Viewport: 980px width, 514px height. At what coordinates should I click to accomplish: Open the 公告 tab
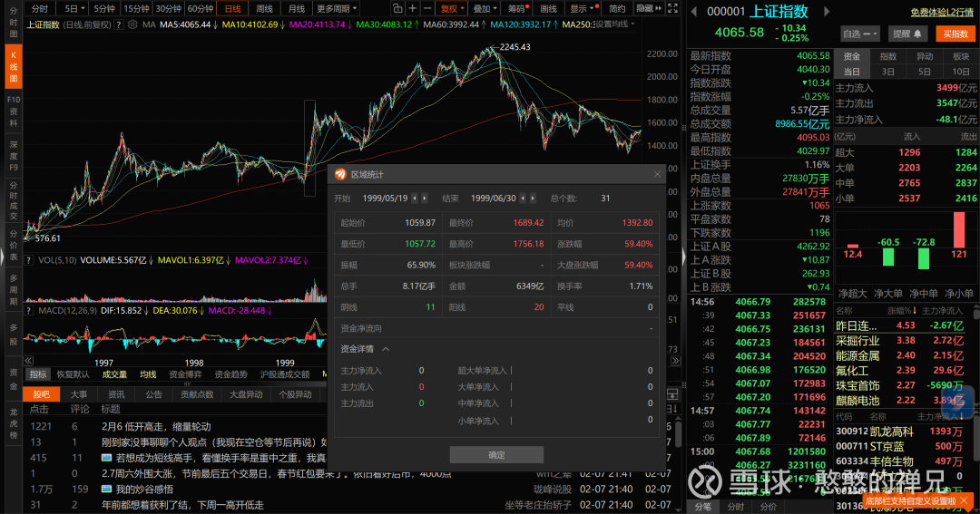(x=153, y=394)
